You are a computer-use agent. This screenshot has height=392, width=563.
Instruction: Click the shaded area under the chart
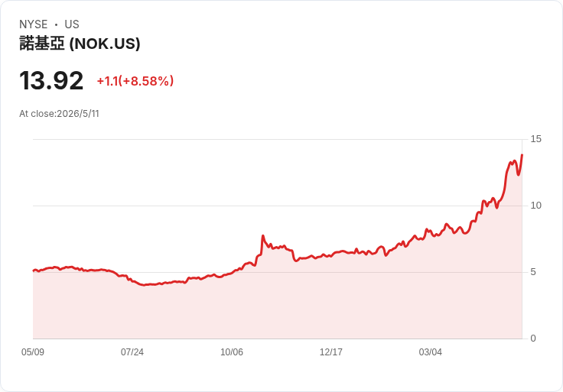coord(277,309)
